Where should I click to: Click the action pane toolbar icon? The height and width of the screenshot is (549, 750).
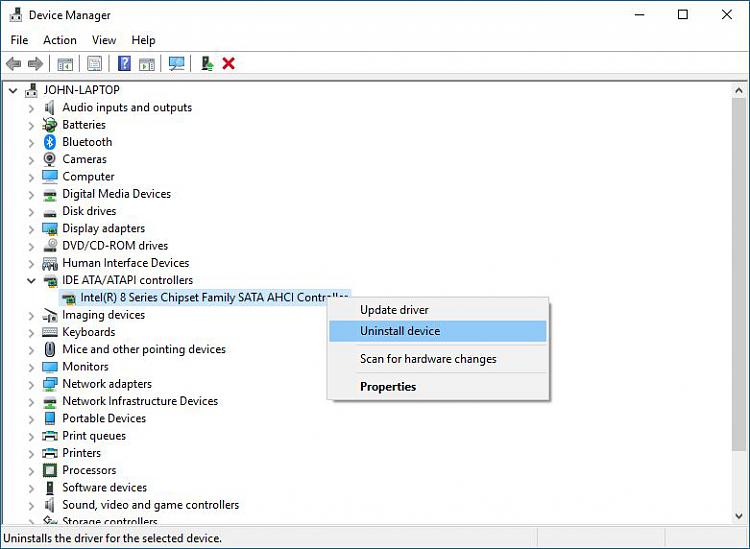point(147,63)
